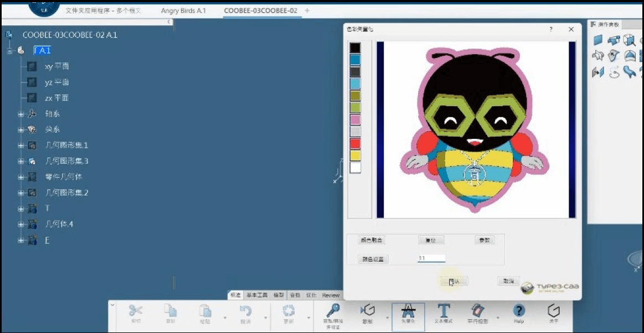The height and width of the screenshot is (333, 644).
Task: Click the 颜色融合 button in the dialog
Action: 372,240
